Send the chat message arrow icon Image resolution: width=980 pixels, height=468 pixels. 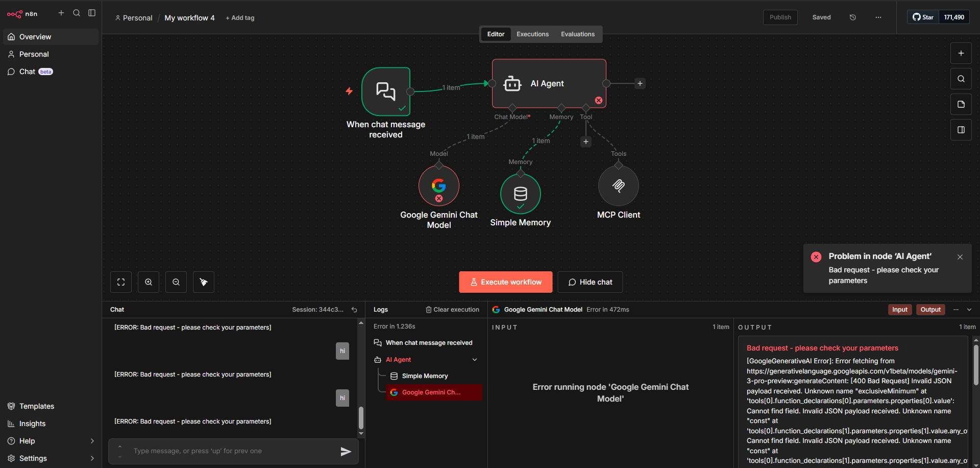click(346, 451)
